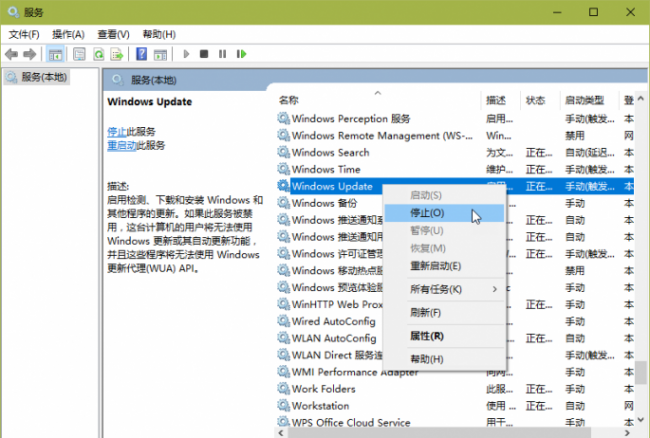Click gear icon of WMI Performance Adapter
Screen dimensions: 650x438
tap(284, 372)
